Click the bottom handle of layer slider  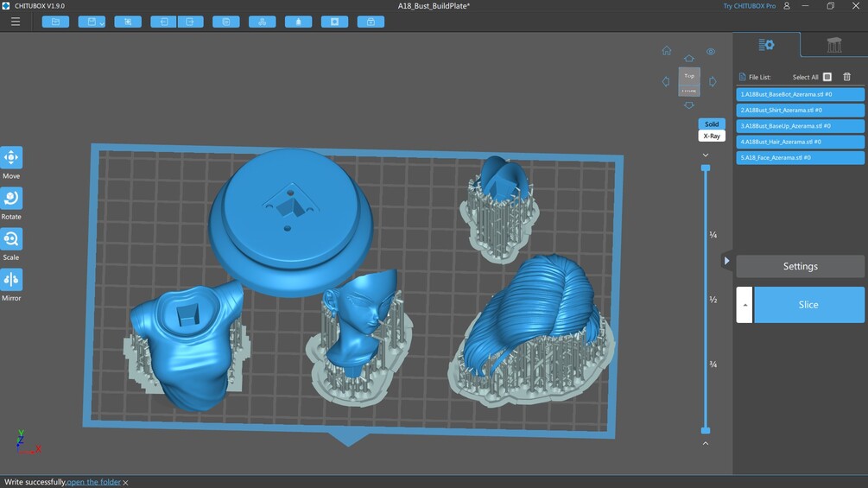[706, 430]
